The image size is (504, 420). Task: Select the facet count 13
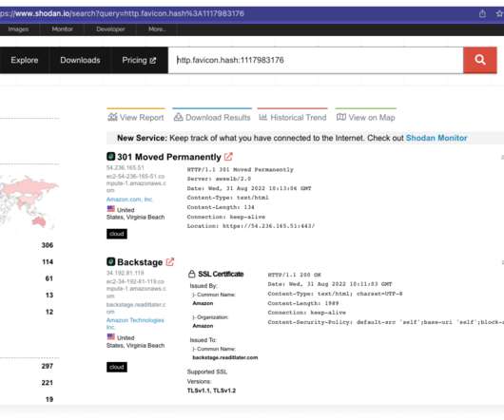pos(49,296)
